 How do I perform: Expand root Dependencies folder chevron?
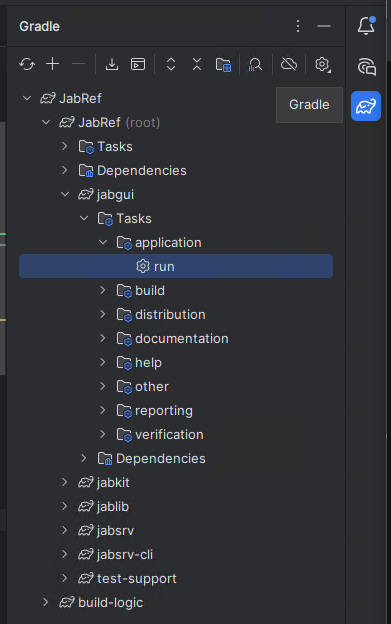pos(65,170)
